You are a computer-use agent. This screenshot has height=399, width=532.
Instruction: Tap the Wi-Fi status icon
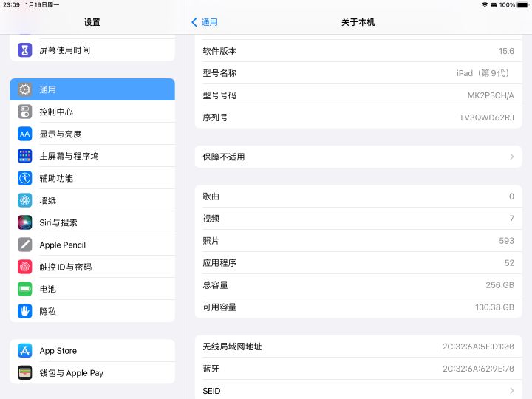485,4
